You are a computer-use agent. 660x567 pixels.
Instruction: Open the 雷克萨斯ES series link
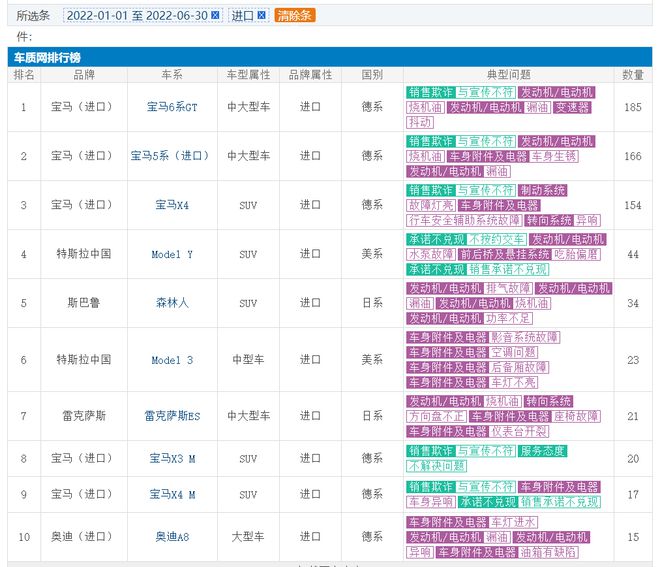(172, 416)
